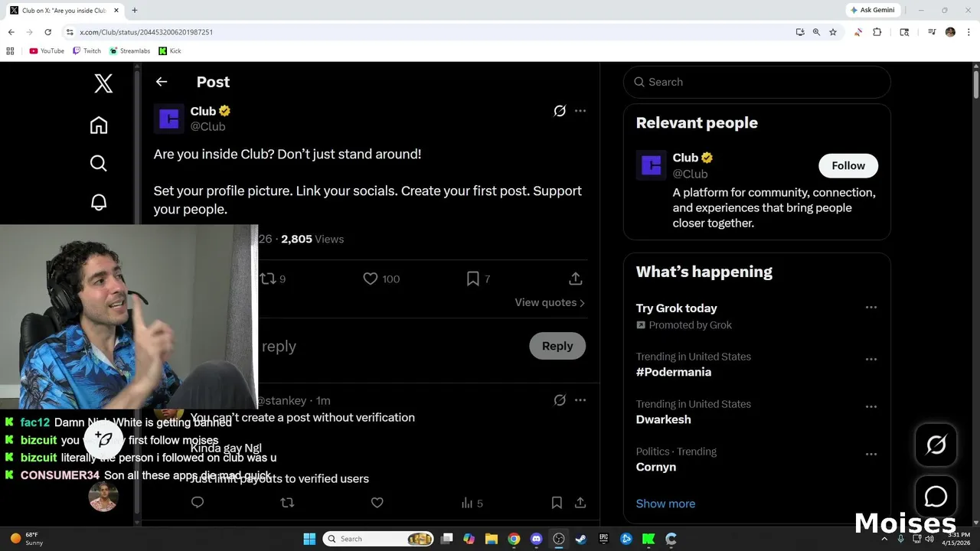Open the X logo home link
Screen dimensions: 980x551
[x=103, y=83]
